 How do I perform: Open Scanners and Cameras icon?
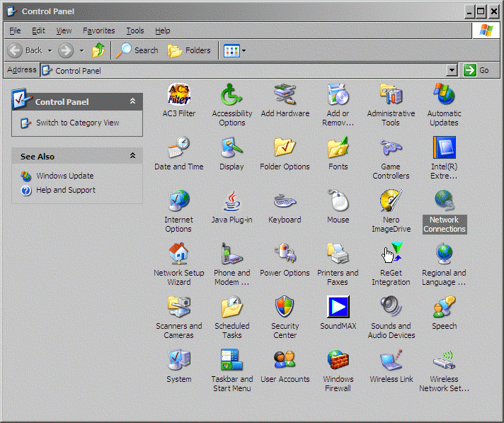tap(179, 307)
